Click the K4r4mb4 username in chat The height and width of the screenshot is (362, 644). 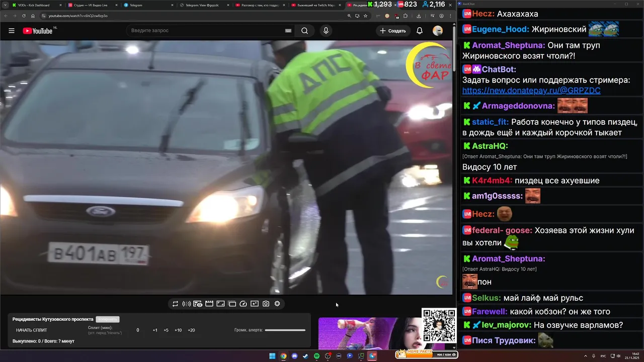tap(492, 180)
